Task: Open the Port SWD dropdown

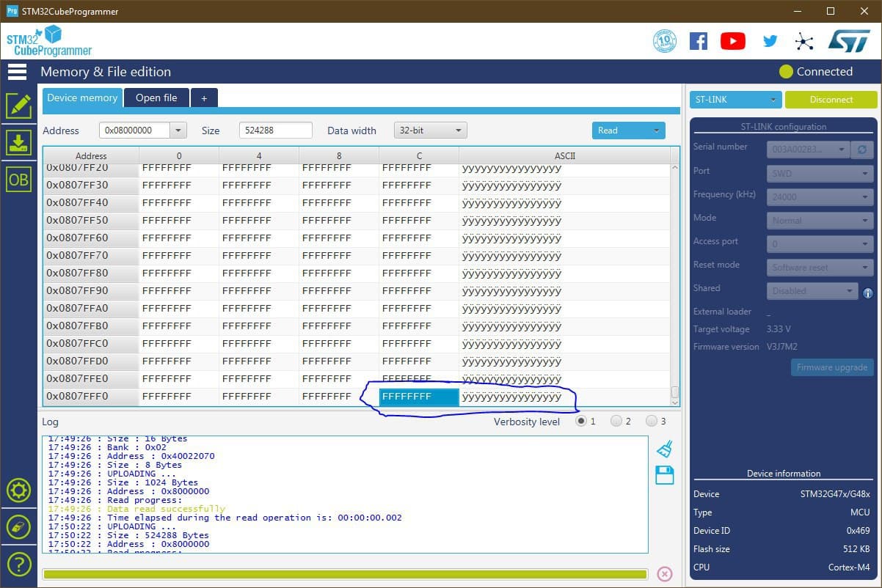Action: (820, 174)
